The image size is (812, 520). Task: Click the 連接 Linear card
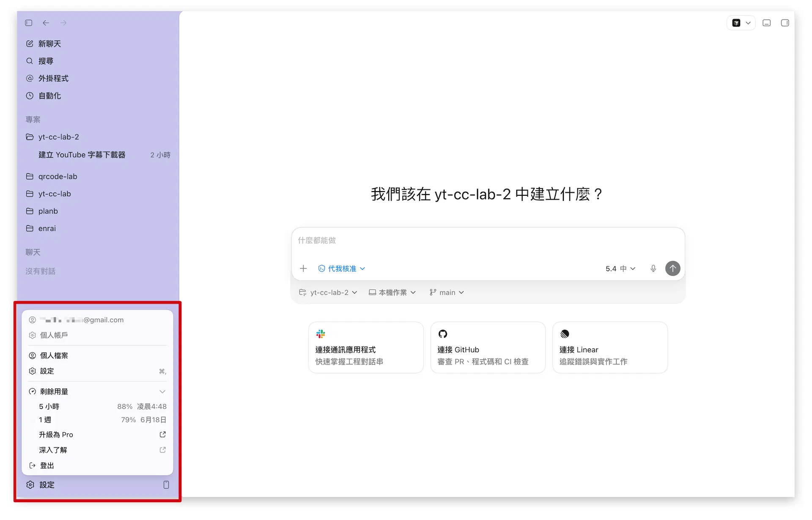[610, 348]
